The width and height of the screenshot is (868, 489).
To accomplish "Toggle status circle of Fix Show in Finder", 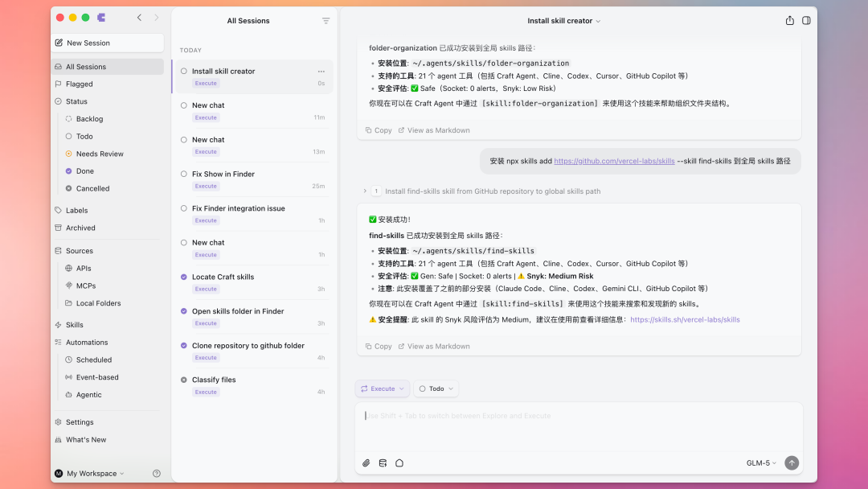I will point(184,174).
